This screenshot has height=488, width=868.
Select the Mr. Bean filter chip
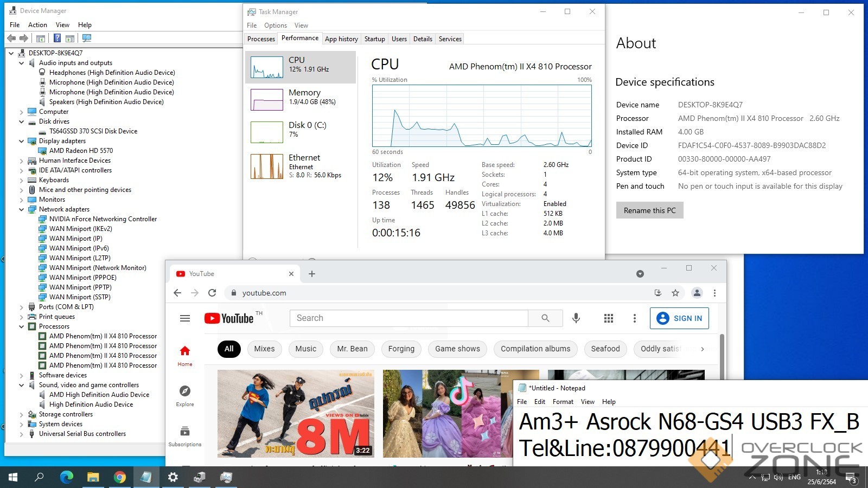click(x=352, y=349)
